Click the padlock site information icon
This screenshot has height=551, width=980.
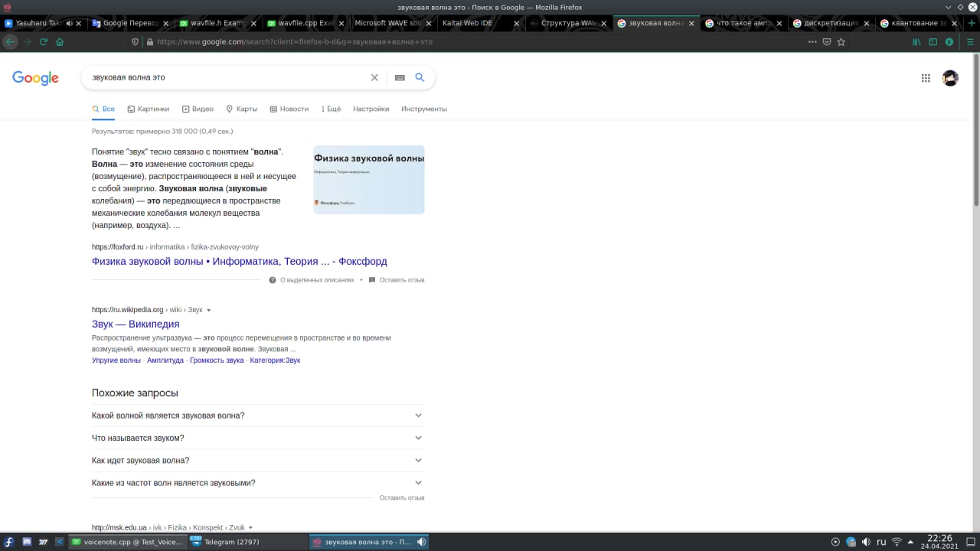tap(150, 42)
